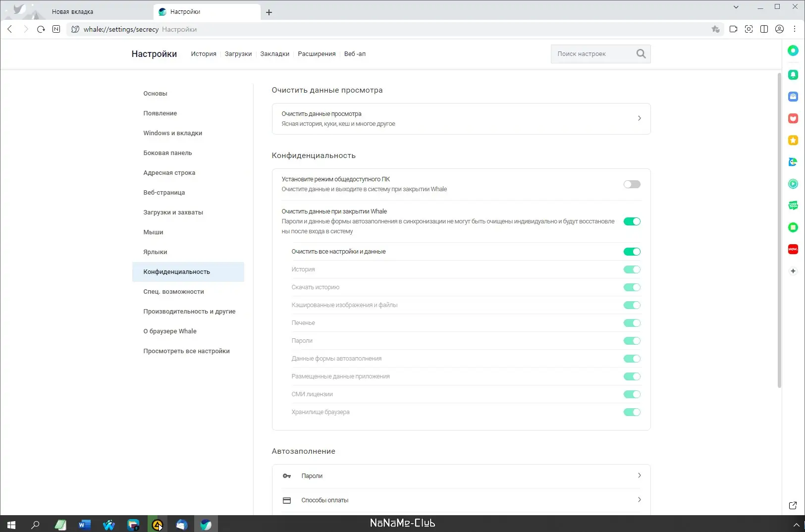Open О браузере Whale section
The image size is (805, 532).
[188, 331]
